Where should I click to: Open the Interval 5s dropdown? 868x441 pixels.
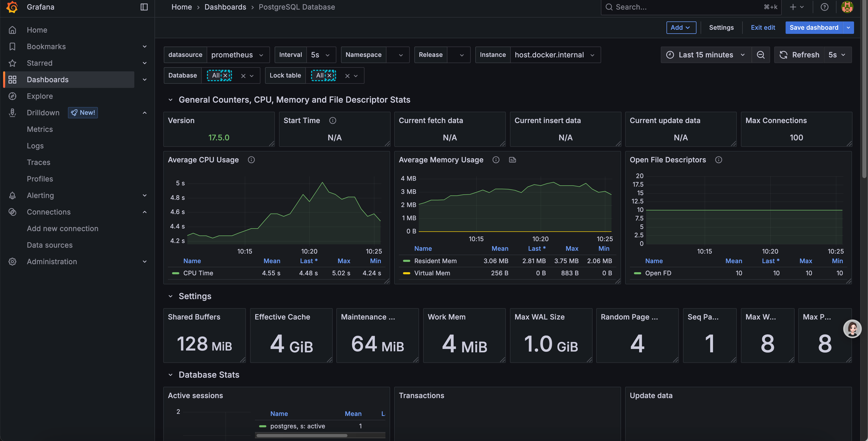(x=321, y=55)
